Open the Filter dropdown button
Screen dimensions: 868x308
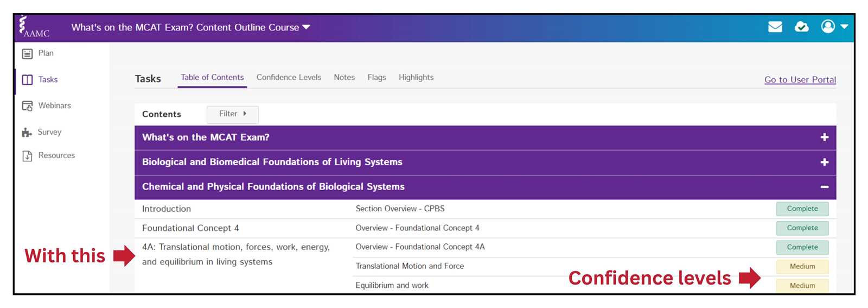coord(232,114)
